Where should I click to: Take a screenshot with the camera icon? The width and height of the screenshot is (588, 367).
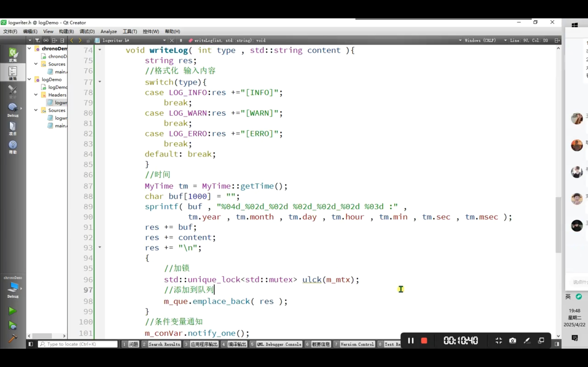512,341
